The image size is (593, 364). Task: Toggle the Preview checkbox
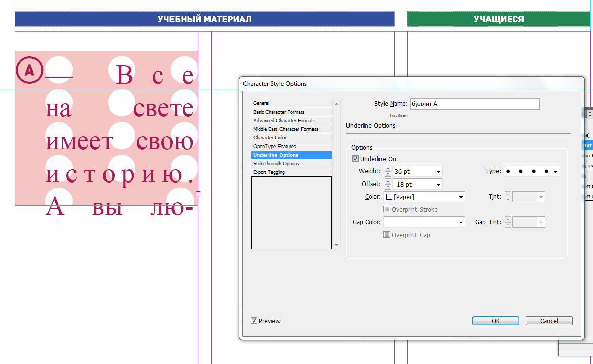click(254, 321)
